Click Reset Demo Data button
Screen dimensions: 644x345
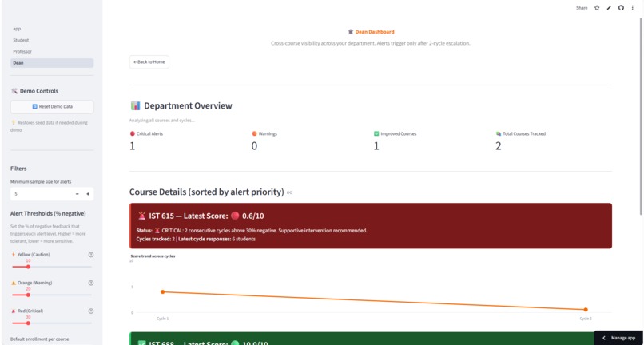pyautogui.click(x=52, y=107)
